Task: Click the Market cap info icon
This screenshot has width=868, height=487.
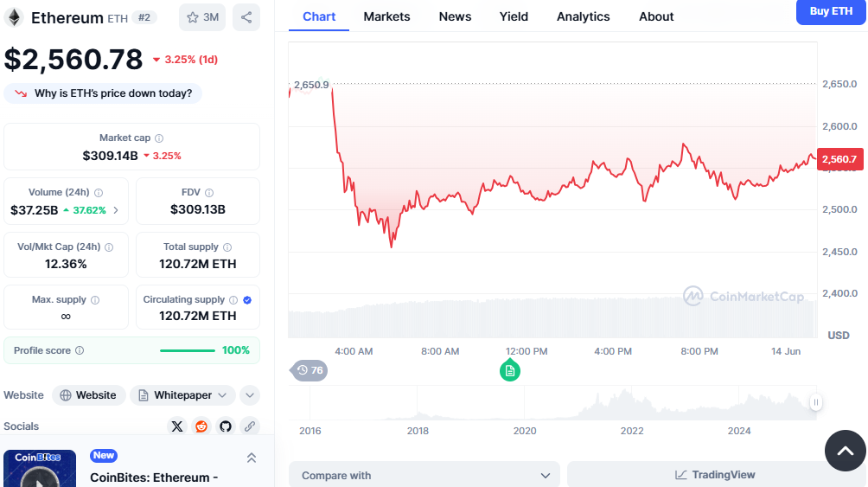Action: point(159,138)
